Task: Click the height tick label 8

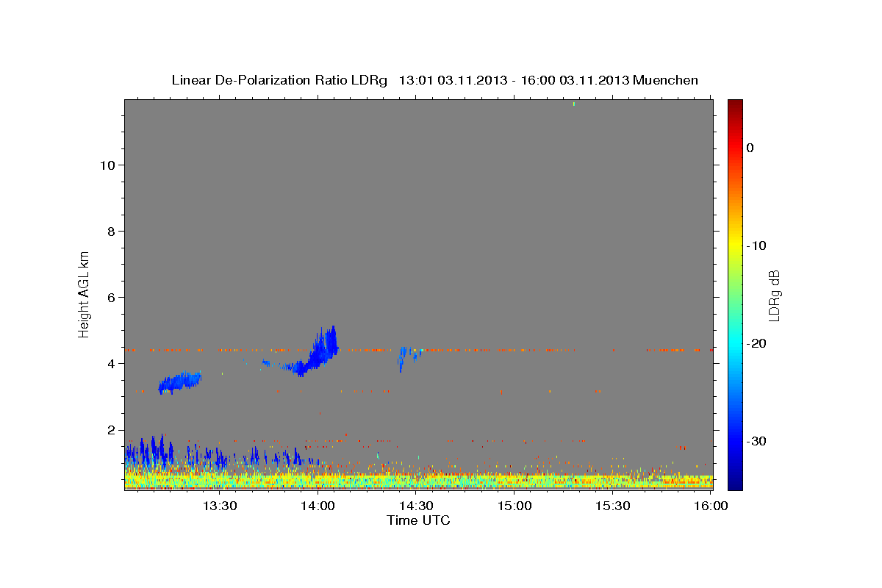Action: [112, 232]
